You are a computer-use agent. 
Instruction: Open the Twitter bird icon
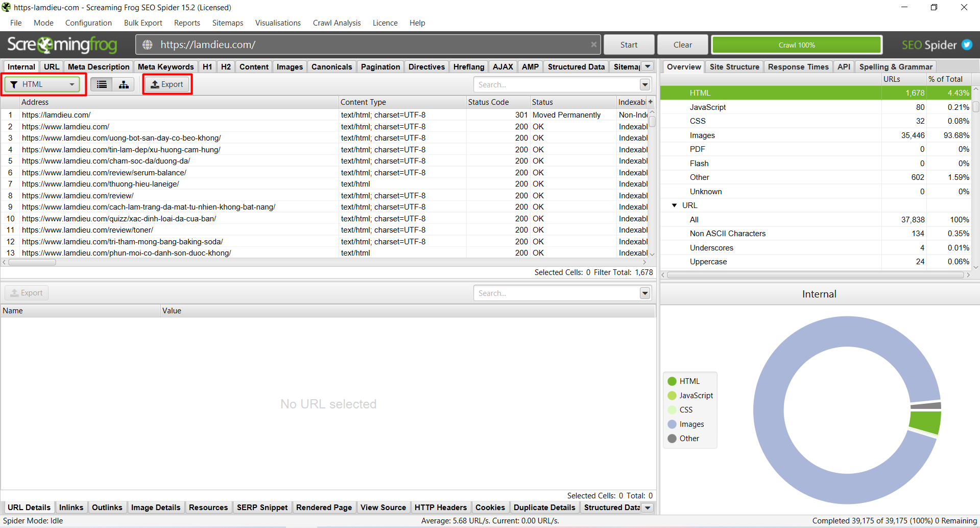pos(967,44)
